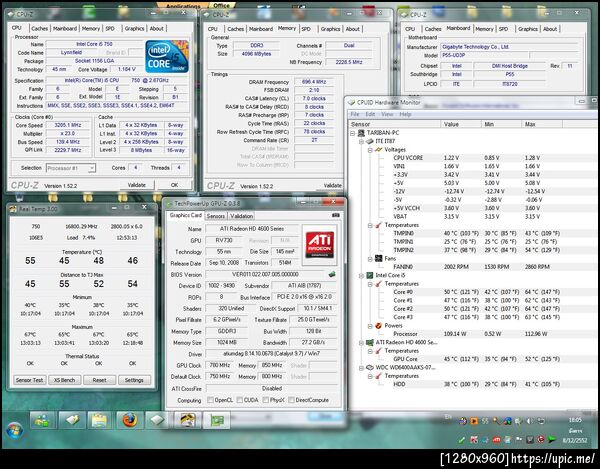Click the green arrow icon in the system tray
This screenshot has width=600, height=469.
tap(551, 440)
